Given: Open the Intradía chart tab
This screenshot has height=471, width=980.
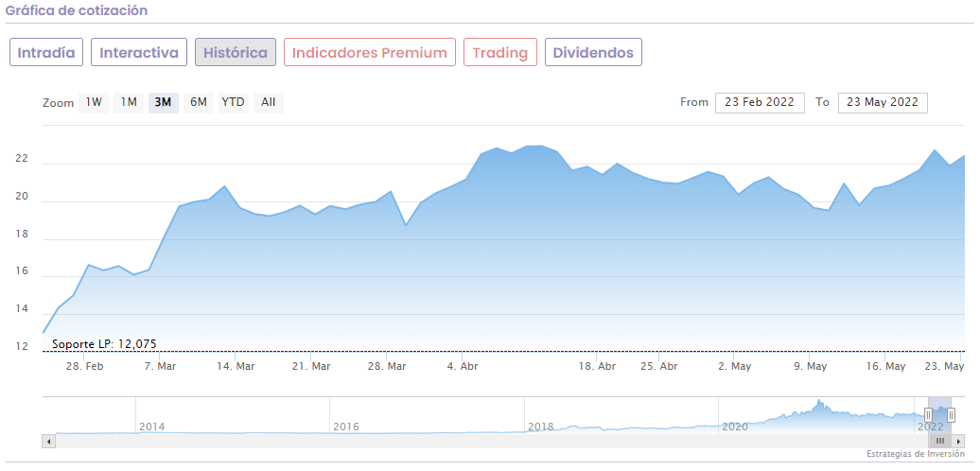Looking at the screenshot, I should pyautogui.click(x=46, y=52).
